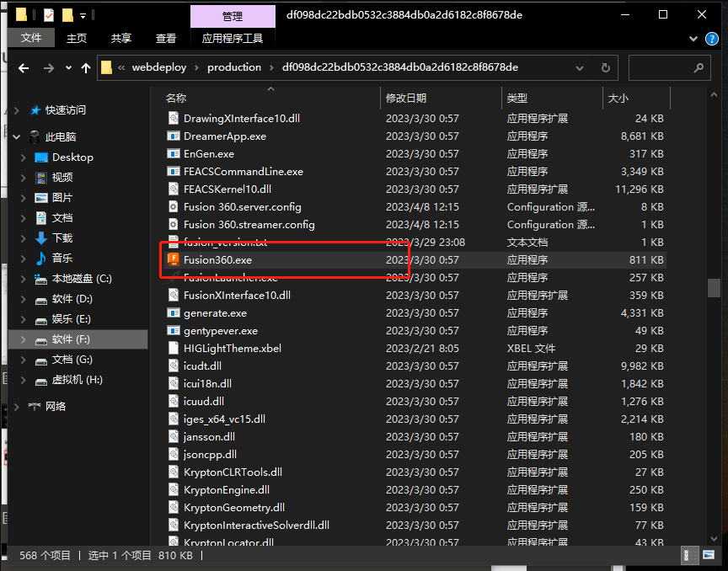Click the DreamerApp.exe file icon
Viewport: 728px width, 571px height.
click(174, 136)
